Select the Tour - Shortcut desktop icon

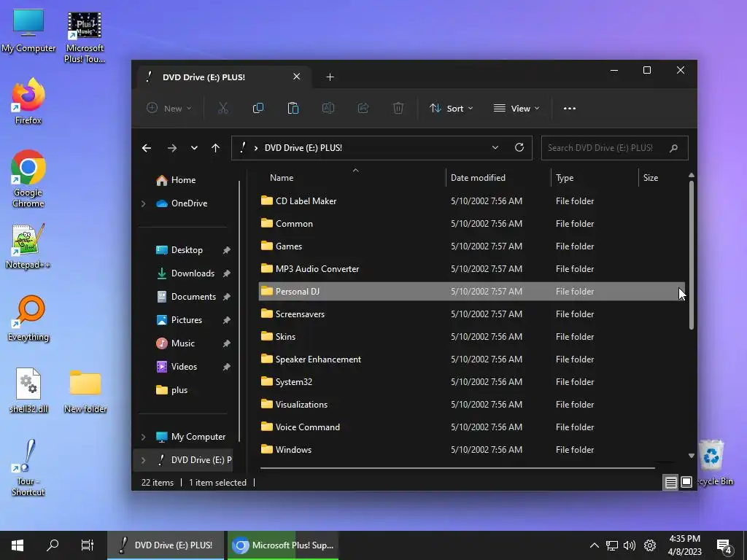click(28, 467)
